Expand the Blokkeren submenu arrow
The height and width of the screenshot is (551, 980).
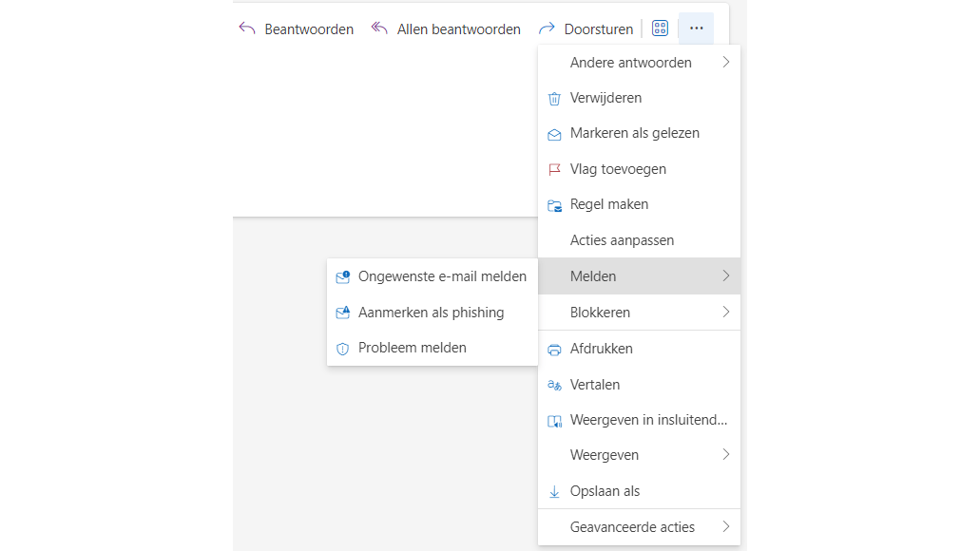[x=725, y=313]
